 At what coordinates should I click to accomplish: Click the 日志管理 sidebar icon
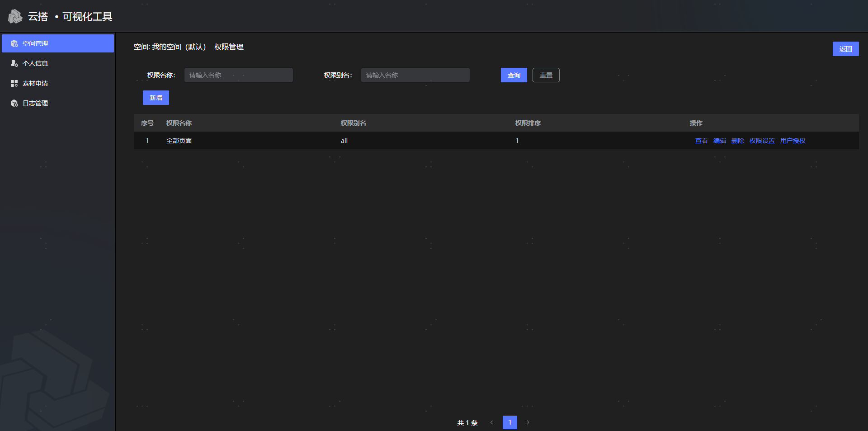(x=14, y=103)
